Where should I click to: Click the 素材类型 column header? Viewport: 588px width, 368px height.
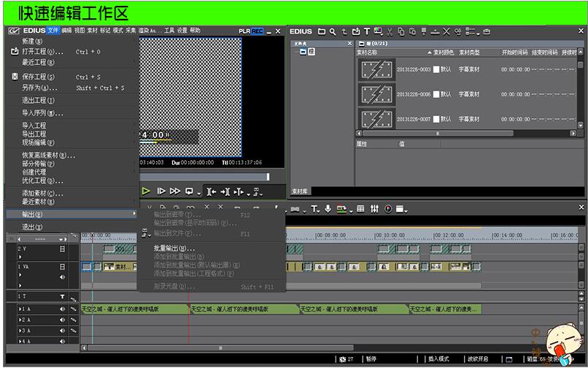coord(469,53)
